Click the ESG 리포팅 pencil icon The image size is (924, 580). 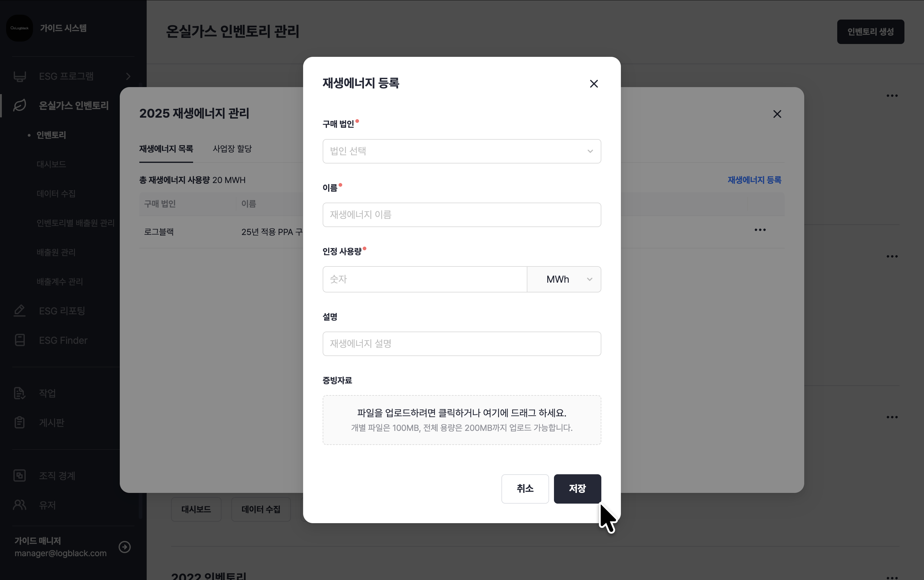(20, 311)
